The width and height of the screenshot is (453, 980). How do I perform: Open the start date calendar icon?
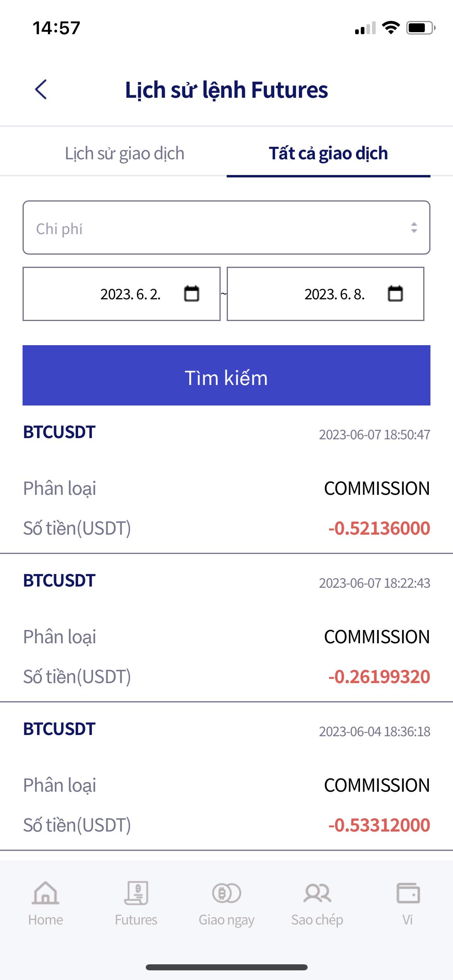pyautogui.click(x=191, y=293)
